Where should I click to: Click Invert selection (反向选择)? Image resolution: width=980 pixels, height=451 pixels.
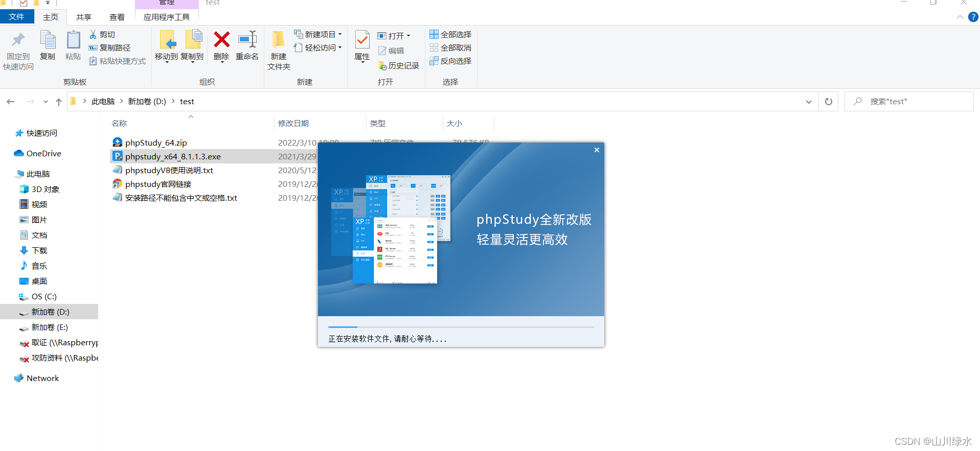pos(450,61)
